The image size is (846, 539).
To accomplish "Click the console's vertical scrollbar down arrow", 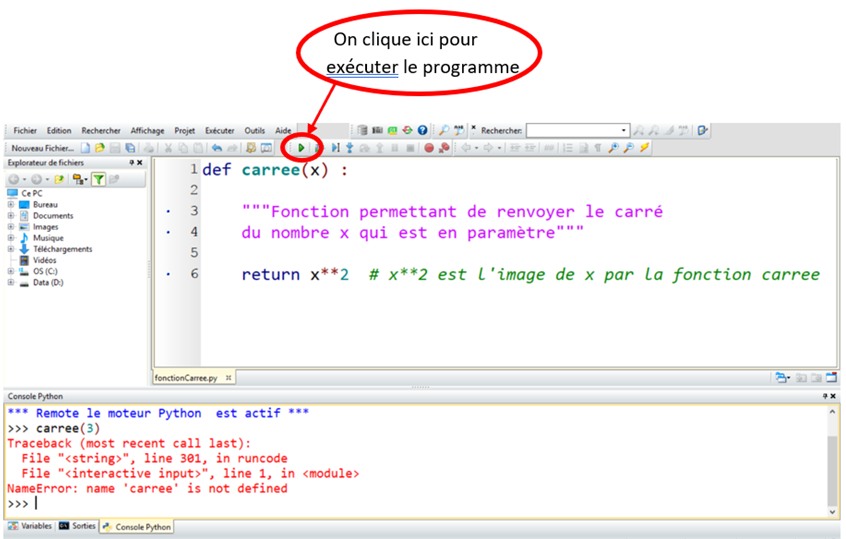I will click(x=832, y=512).
